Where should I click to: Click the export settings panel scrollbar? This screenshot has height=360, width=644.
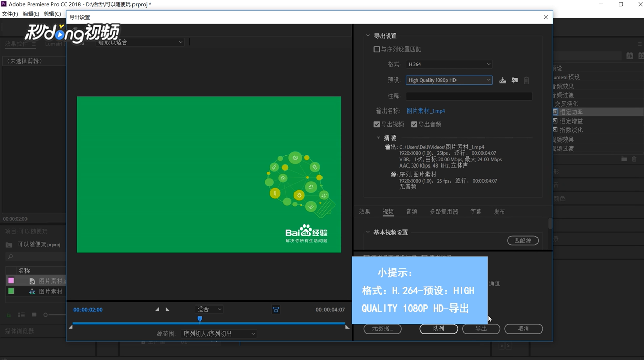tap(550, 224)
